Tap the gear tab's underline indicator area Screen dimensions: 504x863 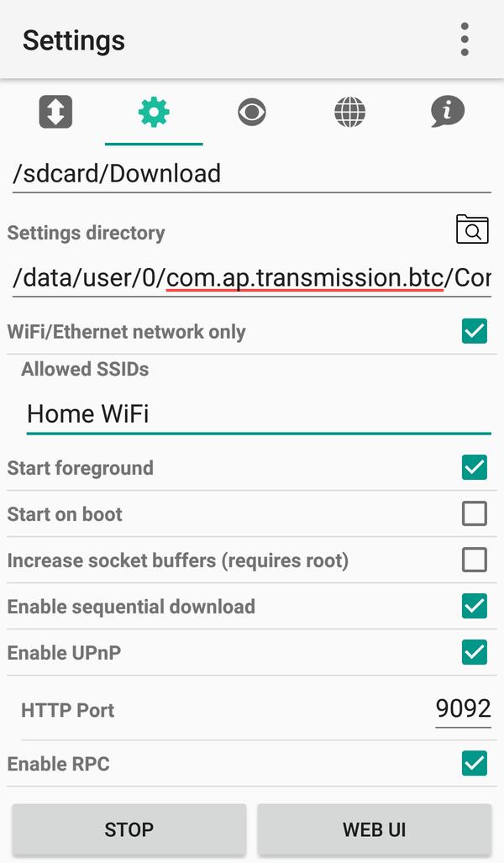[154, 143]
